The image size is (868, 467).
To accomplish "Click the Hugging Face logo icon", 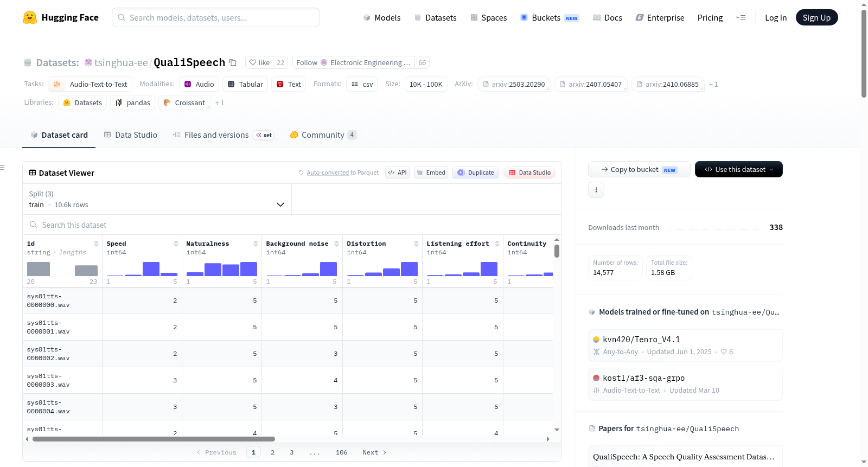I will 30,17.
